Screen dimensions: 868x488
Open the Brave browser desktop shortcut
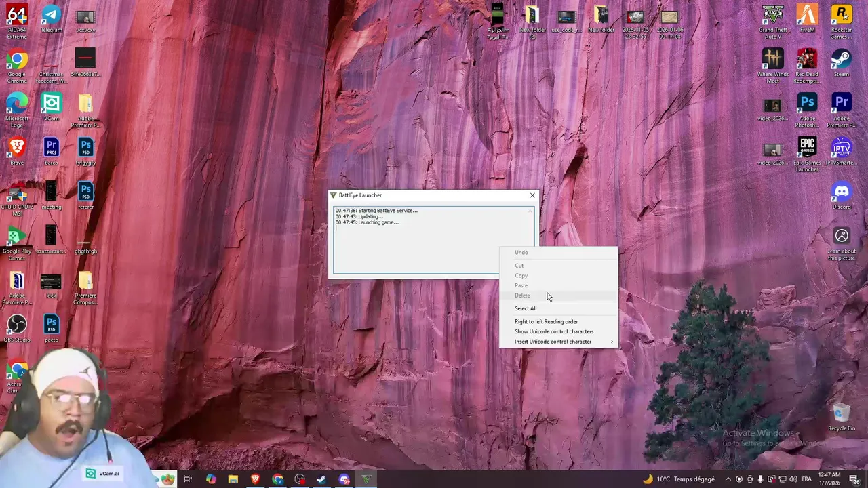[17, 151]
